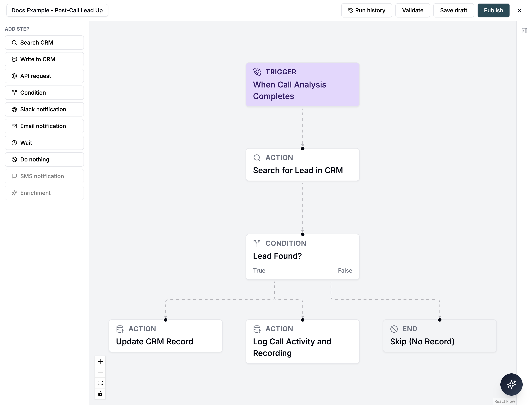532x405 pixels.
Task: Click the input handle on Lead Found? node
Action: point(303,234)
